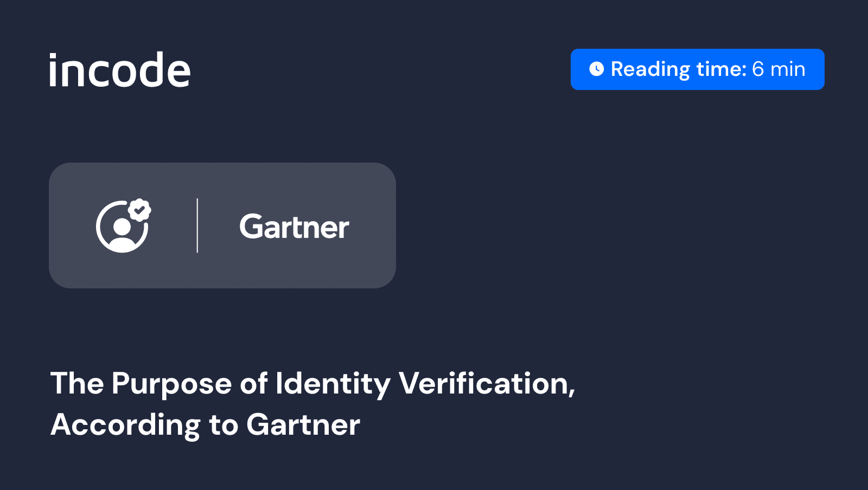Toggle the Gartner partnership card

(x=222, y=225)
